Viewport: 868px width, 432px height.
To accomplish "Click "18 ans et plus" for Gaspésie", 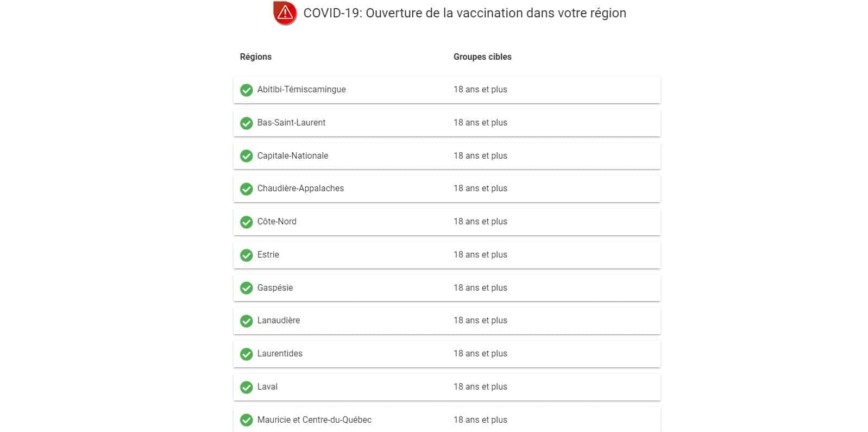I will (480, 287).
